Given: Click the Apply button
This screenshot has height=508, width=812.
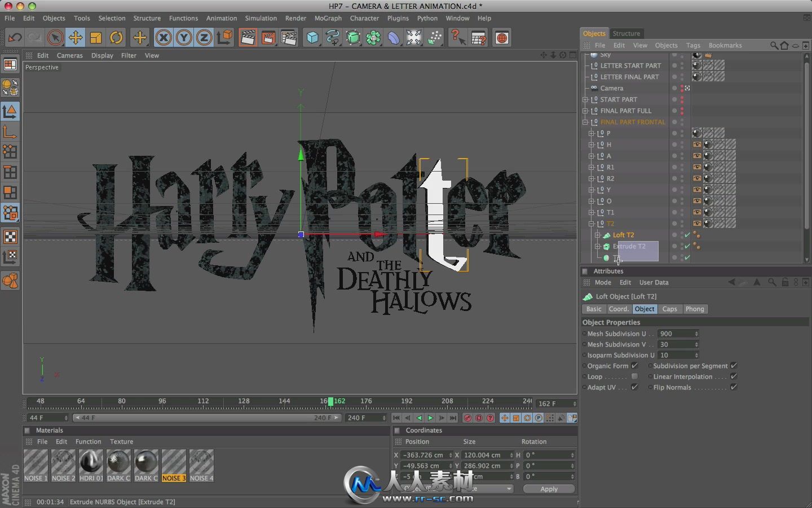Looking at the screenshot, I should pyautogui.click(x=549, y=489).
